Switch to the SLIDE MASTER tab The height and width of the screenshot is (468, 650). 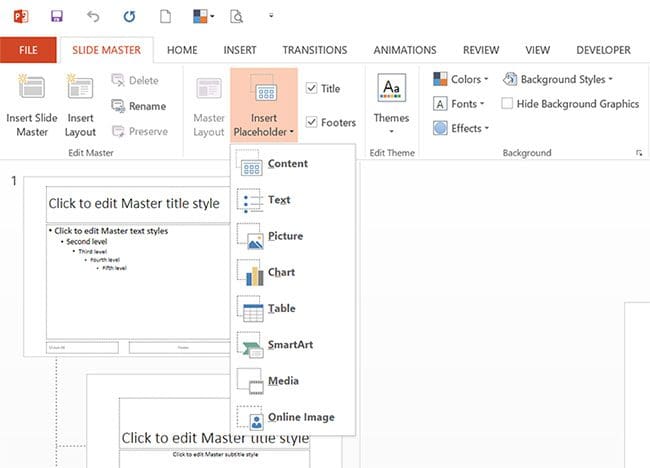107,50
